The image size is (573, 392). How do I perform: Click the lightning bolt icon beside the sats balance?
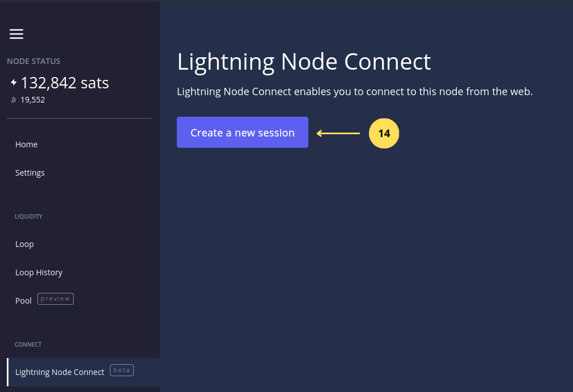tap(13, 83)
